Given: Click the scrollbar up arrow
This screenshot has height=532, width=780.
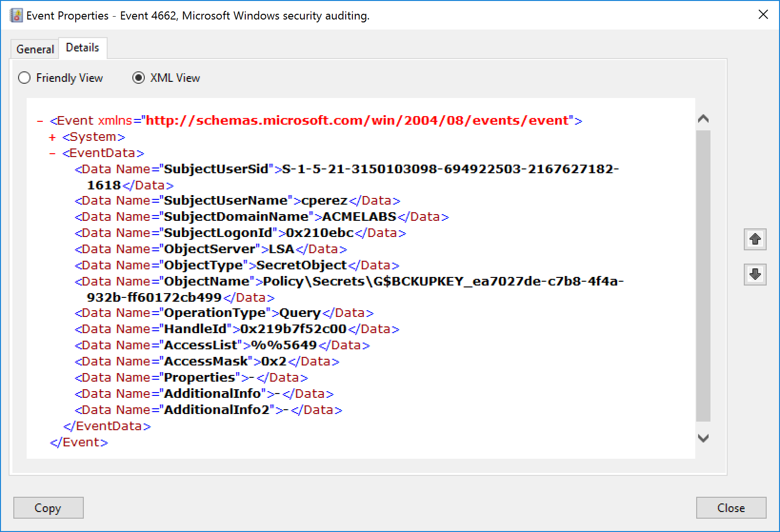Looking at the screenshot, I should (704, 119).
